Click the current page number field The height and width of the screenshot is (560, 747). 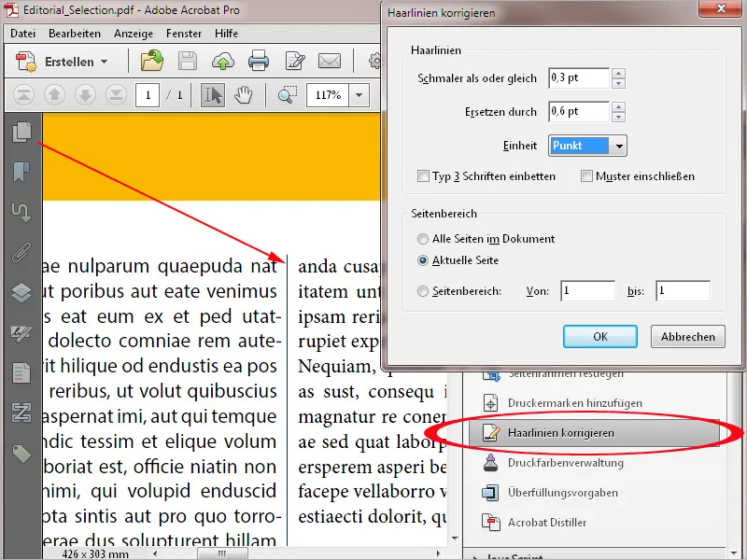(148, 95)
